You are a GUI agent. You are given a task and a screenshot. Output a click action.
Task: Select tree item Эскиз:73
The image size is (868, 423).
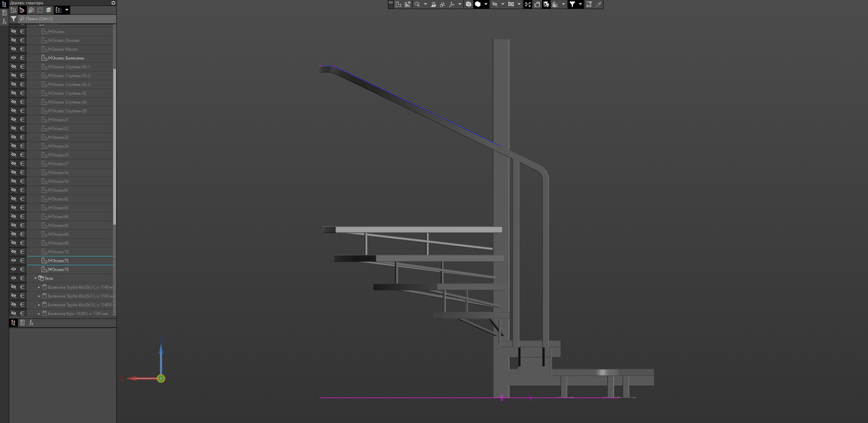[58, 260]
